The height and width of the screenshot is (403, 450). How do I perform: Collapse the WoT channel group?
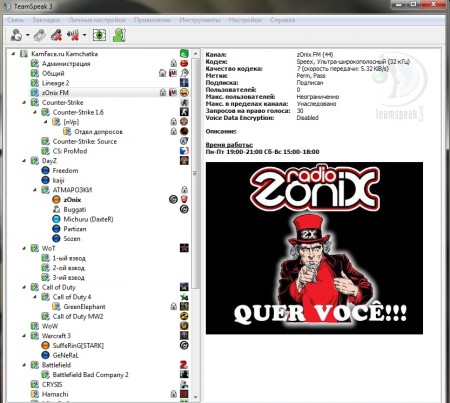pyautogui.click(x=24, y=248)
